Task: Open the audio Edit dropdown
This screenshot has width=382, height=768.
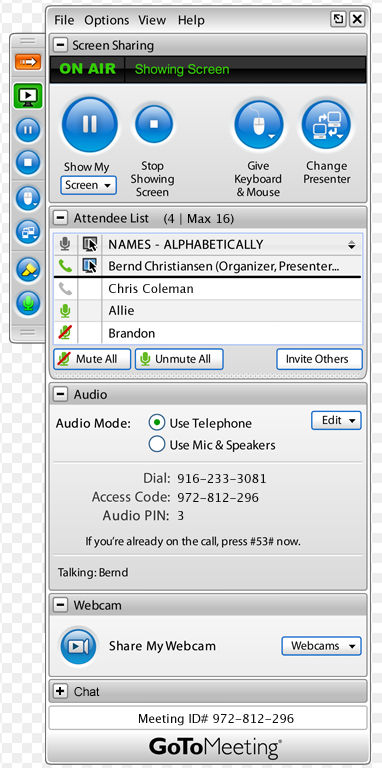Action: [336, 421]
